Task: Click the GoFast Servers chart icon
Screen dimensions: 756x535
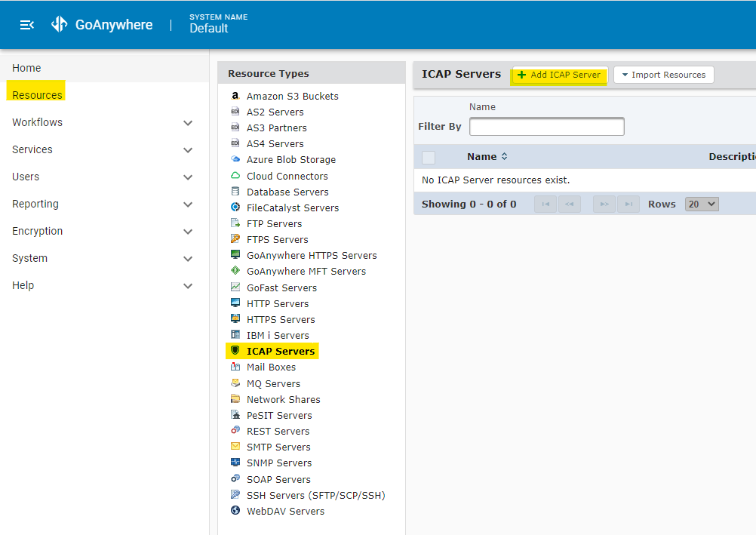Action: (235, 287)
